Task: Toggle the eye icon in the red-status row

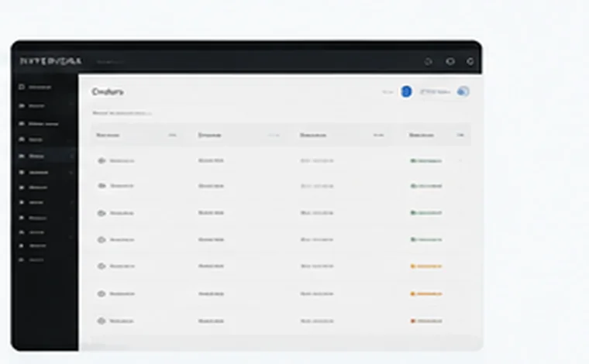Action: (102, 321)
